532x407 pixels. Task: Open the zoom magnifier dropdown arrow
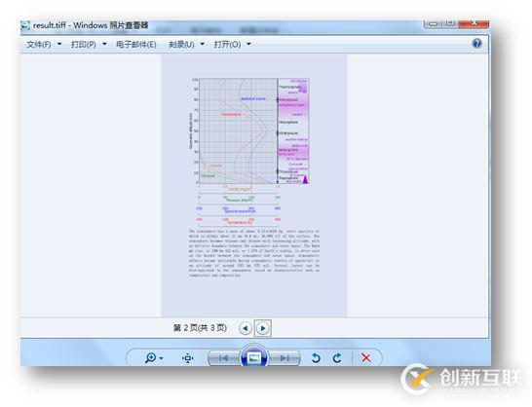[161, 358]
